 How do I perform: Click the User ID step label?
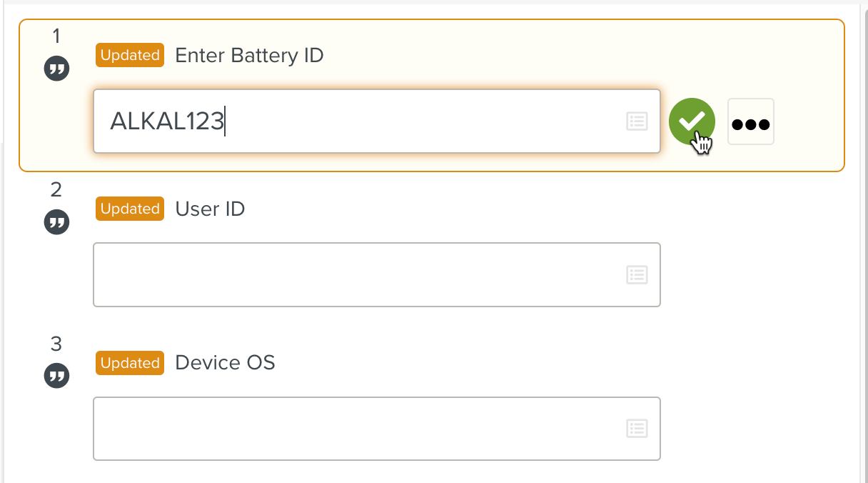[x=210, y=209]
